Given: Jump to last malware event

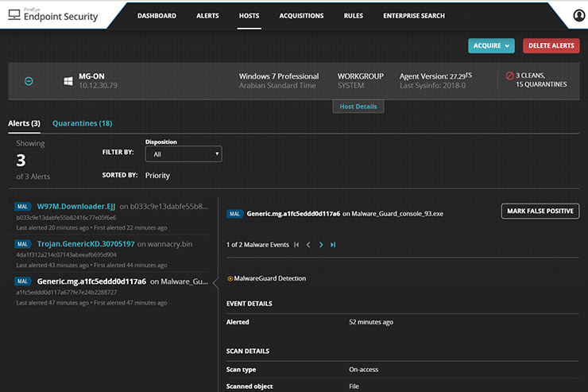Looking at the screenshot, I should tap(333, 245).
